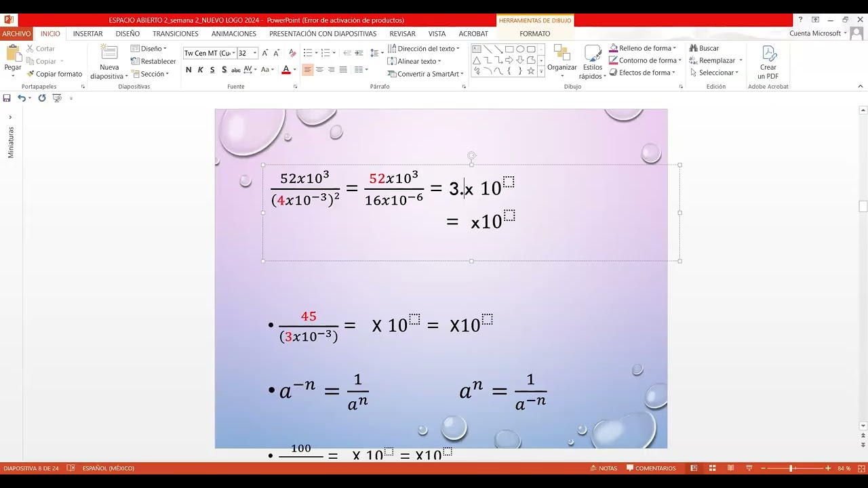Viewport: 868px width, 488px height.
Task: Click Reemplazar replace button
Action: click(x=715, y=60)
